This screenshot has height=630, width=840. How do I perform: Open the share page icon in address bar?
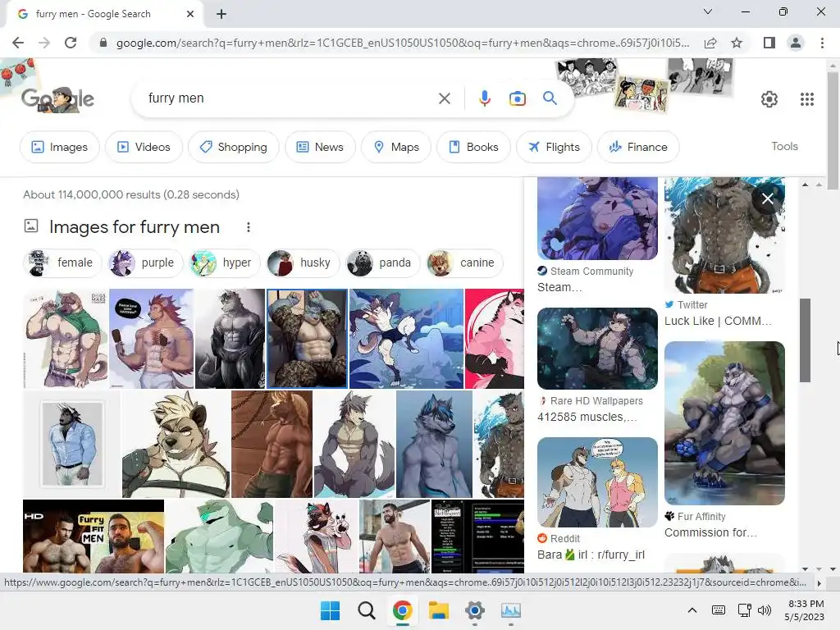(x=710, y=43)
